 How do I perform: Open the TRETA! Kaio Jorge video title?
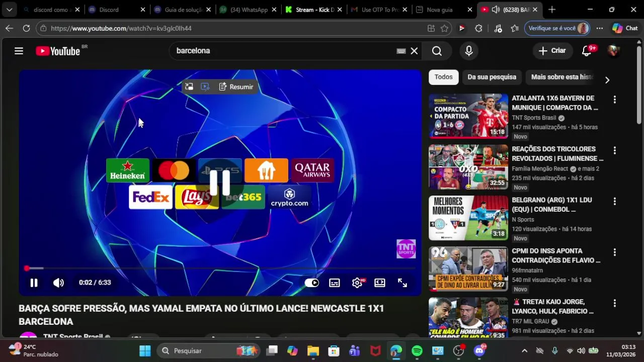pos(553,307)
